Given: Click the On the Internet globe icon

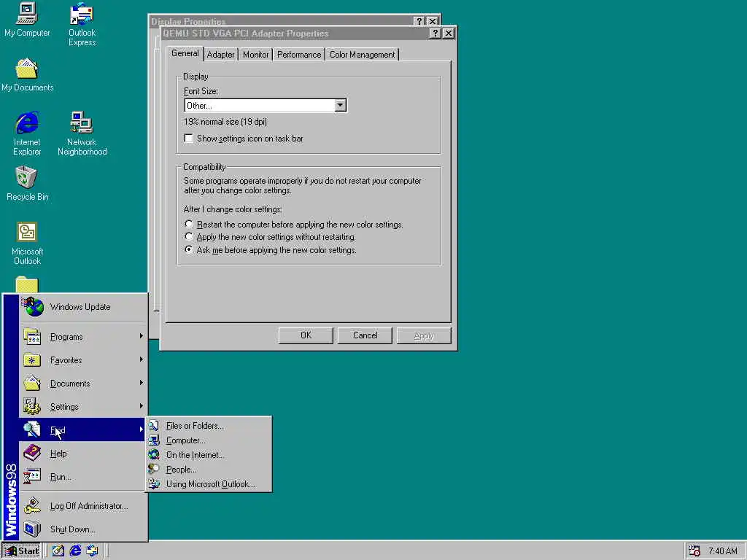Looking at the screenshot, I should [154, 455].
